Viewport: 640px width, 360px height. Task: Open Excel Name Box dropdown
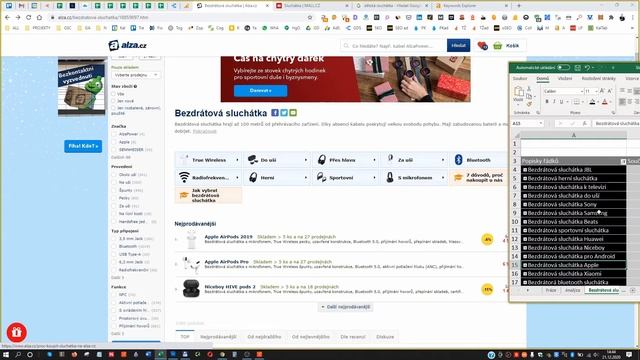541,123
